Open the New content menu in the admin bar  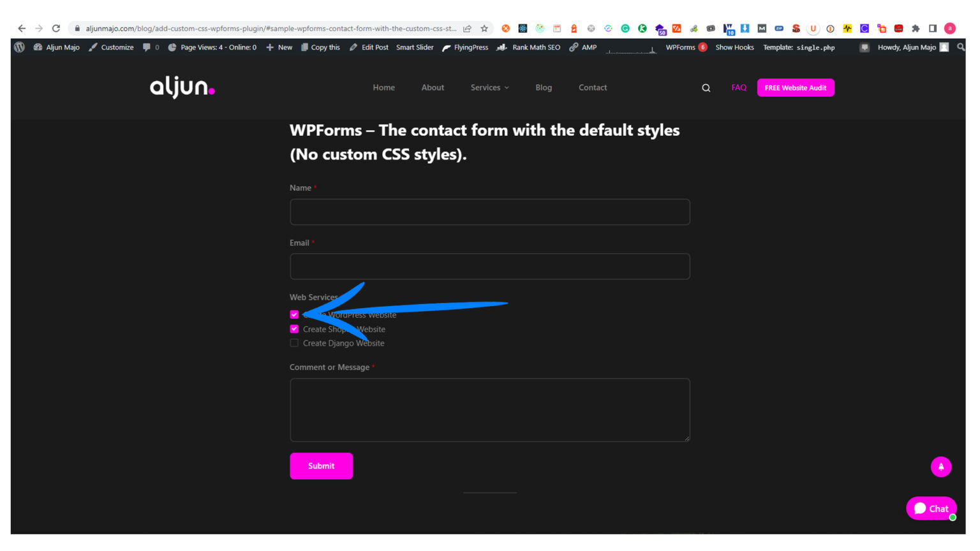279,47
